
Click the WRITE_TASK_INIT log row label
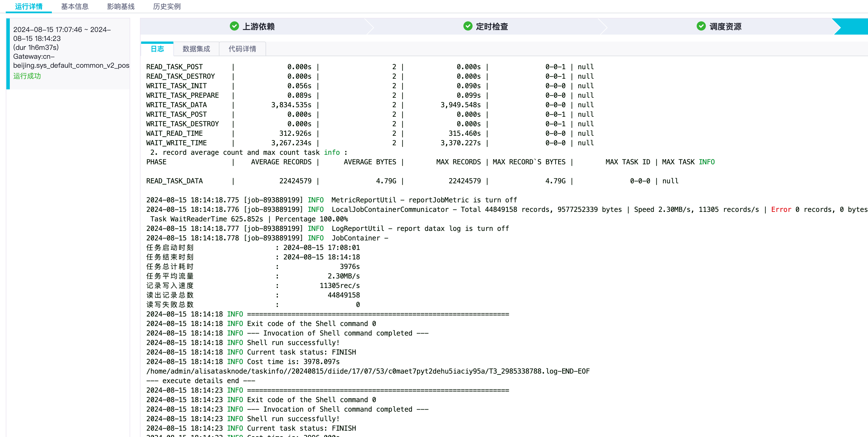tap(177, 86)
